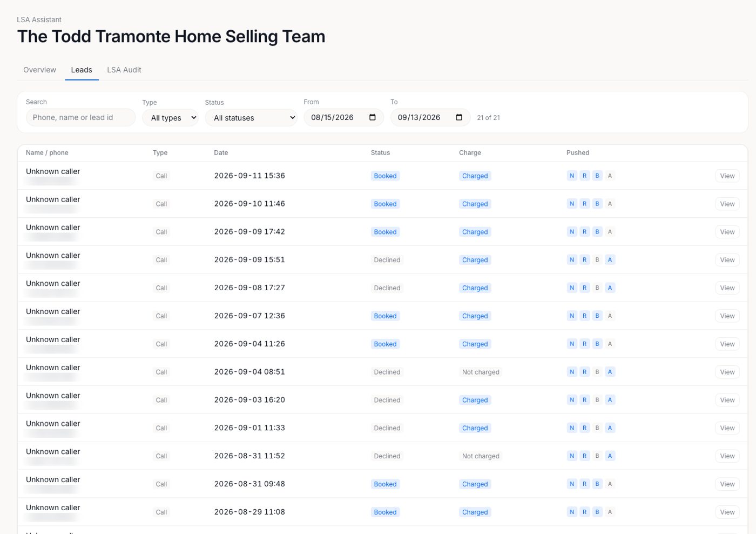Image resolution: width=756 pixels, height=534 pixels.
Task: Click R badge in 2026-09-11 15:36 row
Action: tap(584, 176)
